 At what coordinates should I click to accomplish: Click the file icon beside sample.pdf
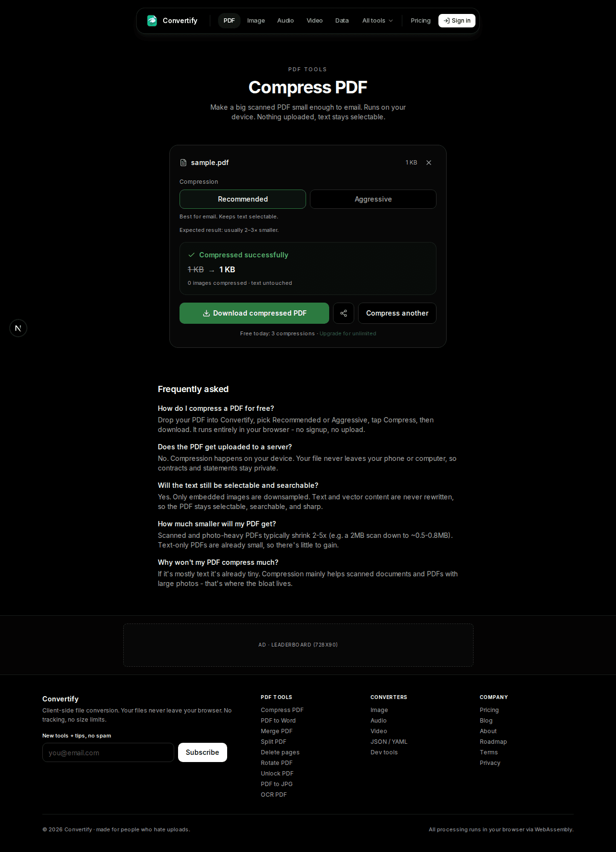[x=183, y=163]
